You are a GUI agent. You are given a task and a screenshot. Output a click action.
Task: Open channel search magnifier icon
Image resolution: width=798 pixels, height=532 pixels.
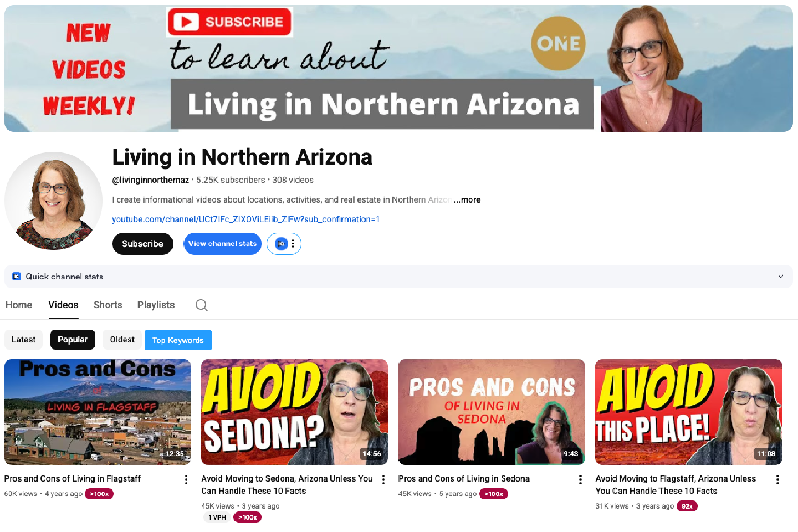(x=202, y=305)
